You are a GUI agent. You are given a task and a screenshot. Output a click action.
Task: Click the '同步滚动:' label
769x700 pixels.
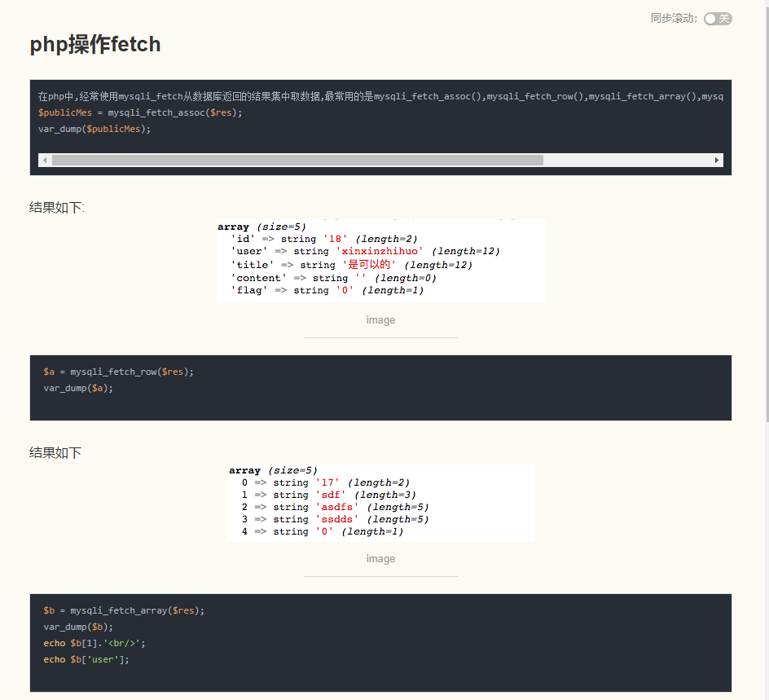coord(674,19)
